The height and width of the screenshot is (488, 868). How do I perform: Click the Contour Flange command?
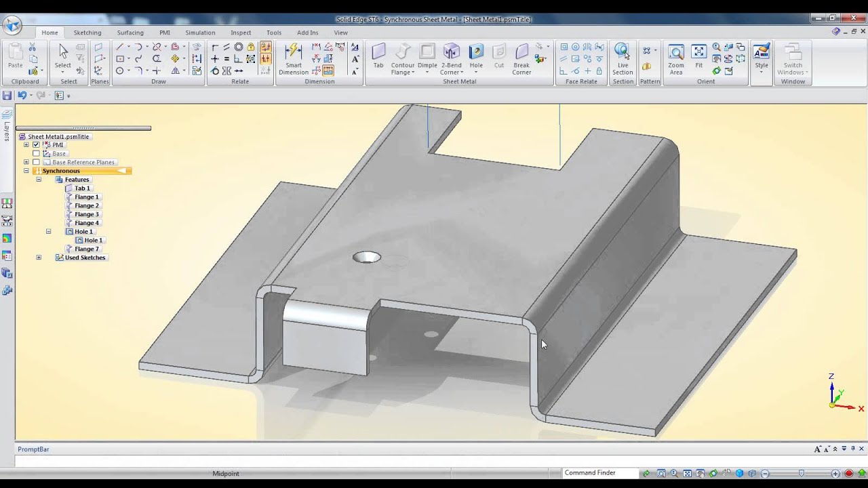[x=403, y=59]
